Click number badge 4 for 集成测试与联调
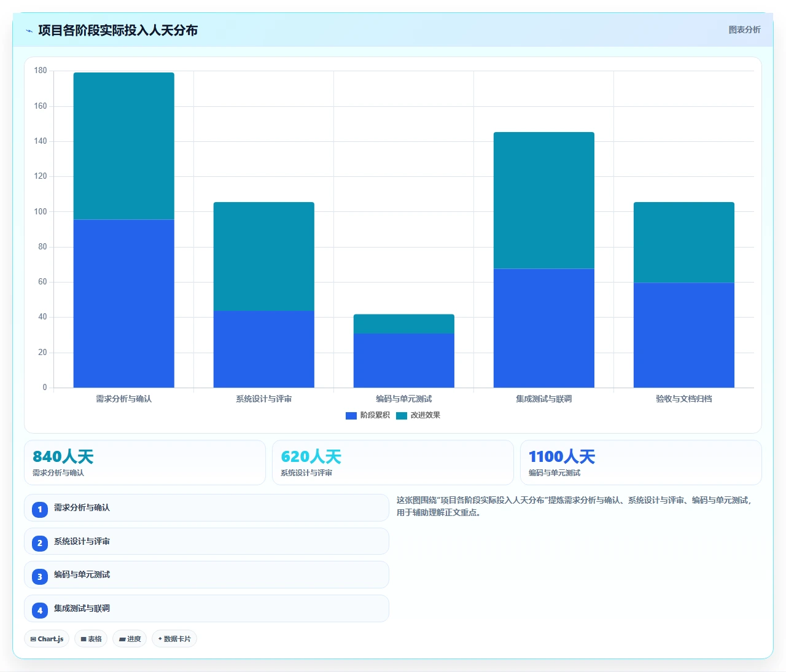Image resolution: width=786 pixels, height=672 pixels. [40, 611]
